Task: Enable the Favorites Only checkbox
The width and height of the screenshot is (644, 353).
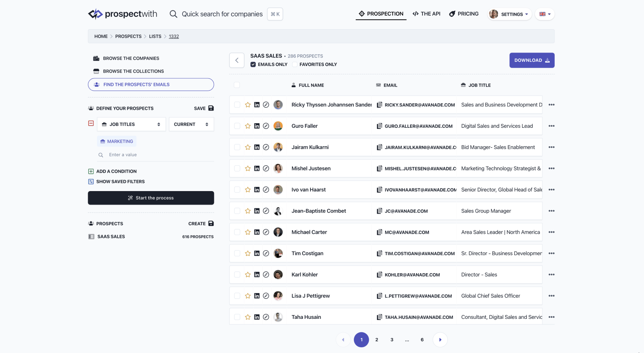Action: point(294,64)
